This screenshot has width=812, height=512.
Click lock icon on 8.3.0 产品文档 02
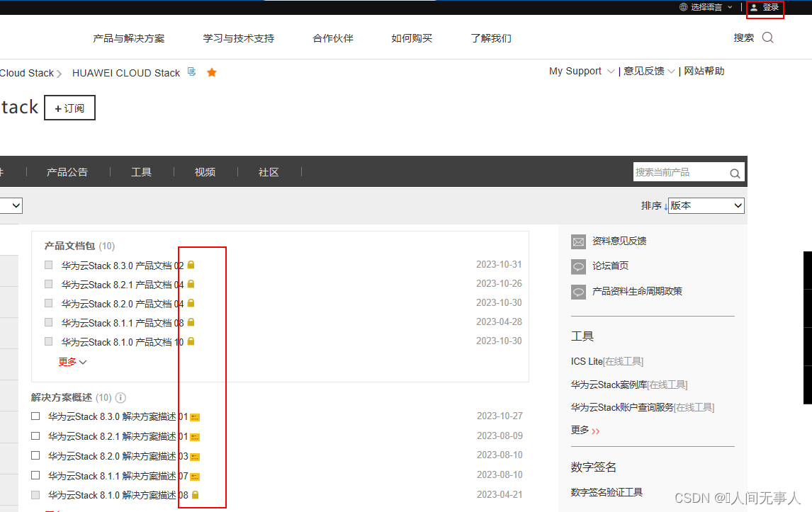(x=191, y=265)
